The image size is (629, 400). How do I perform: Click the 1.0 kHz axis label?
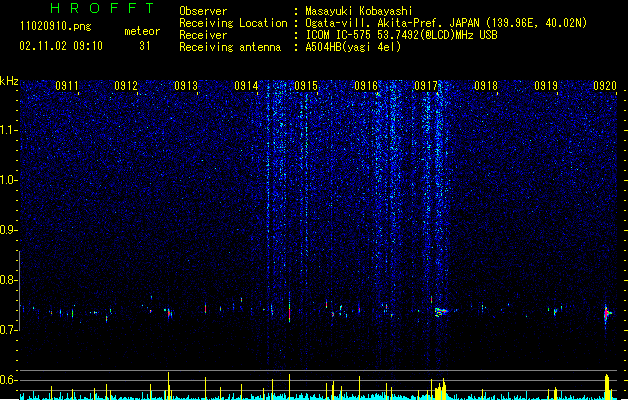click(9, 180)
